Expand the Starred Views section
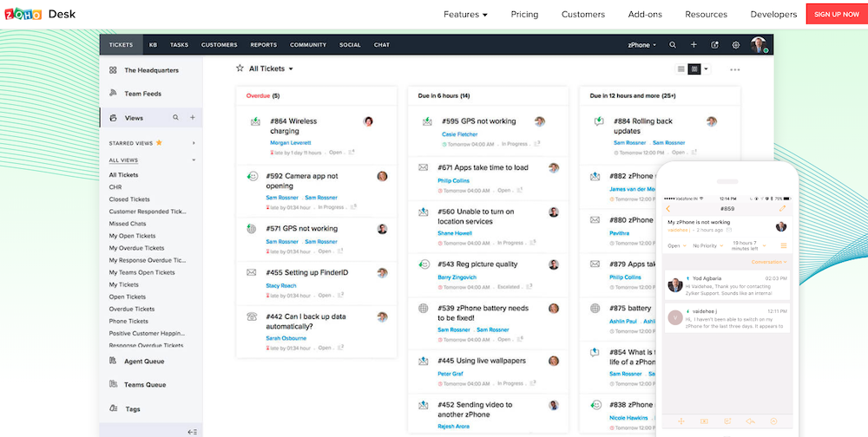This screenshot has width=868, height=437. (x=194, y=143)
